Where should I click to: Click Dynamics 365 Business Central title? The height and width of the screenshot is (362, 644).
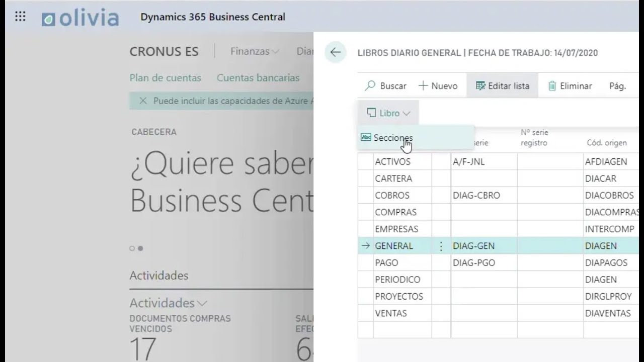pyautogui.click(x=213, y=17)
